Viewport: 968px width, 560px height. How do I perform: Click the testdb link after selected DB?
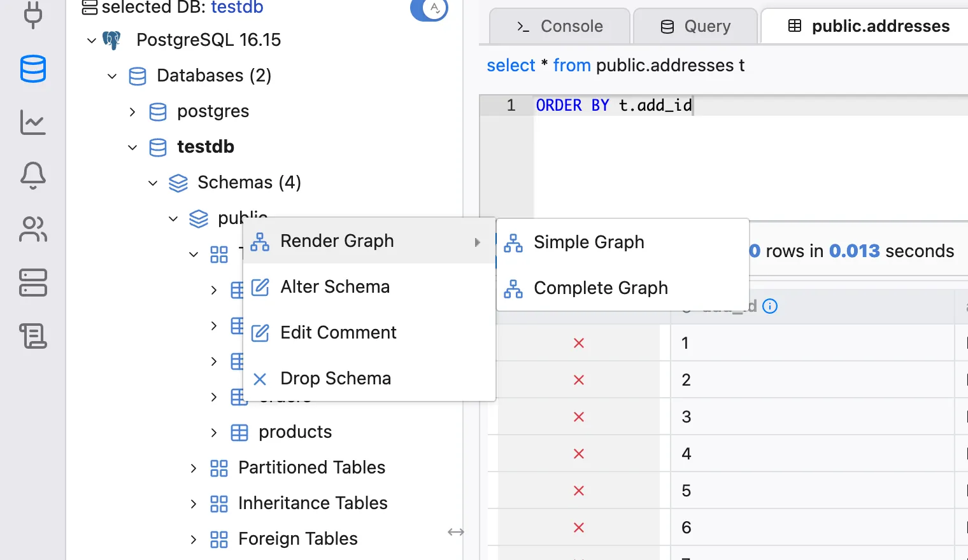point(237,8)
